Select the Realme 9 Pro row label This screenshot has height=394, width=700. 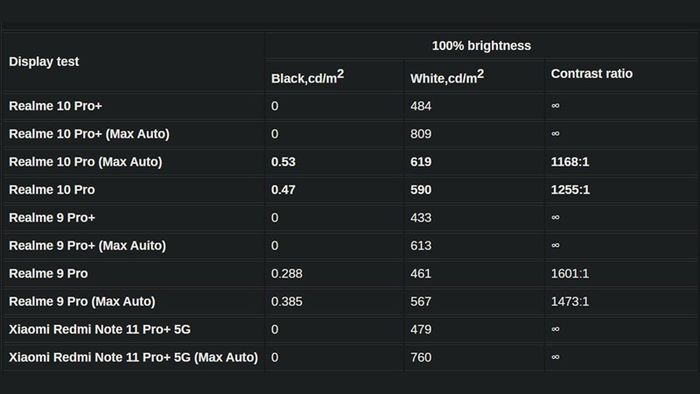click(48, 274)
